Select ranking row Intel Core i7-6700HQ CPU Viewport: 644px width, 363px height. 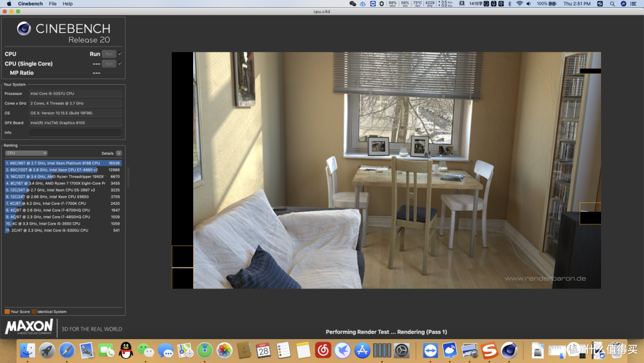coord(63,210)
